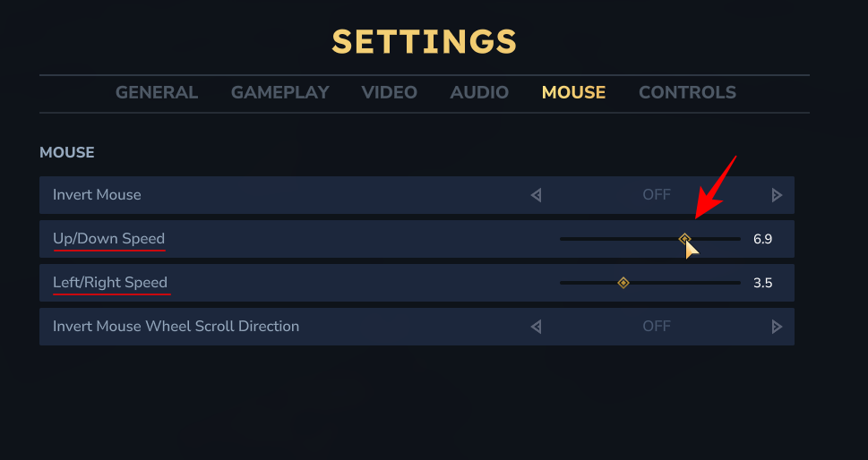The width and height of the screenshot is (868, 460).
Task: Switch to the Controls tab
Action: [x=687, y=92]
